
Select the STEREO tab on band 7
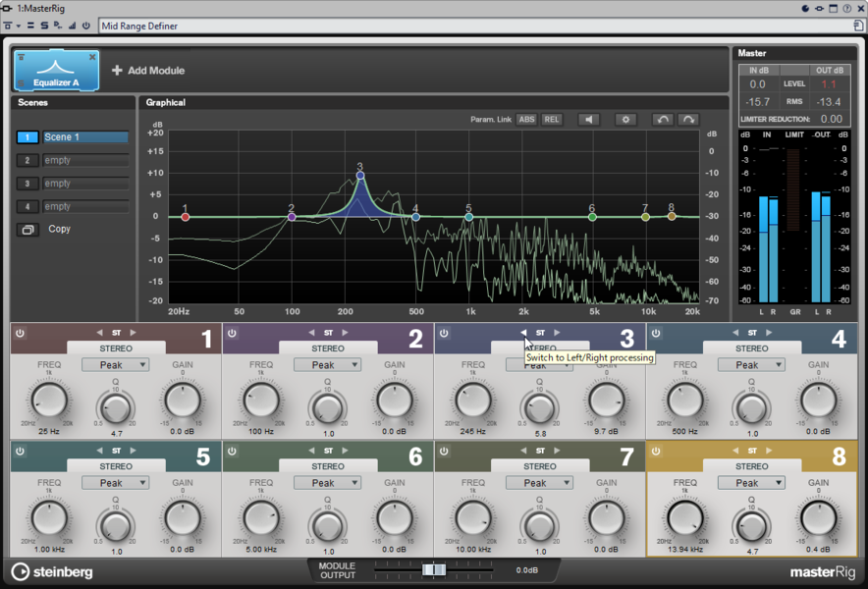click(540, 466)
